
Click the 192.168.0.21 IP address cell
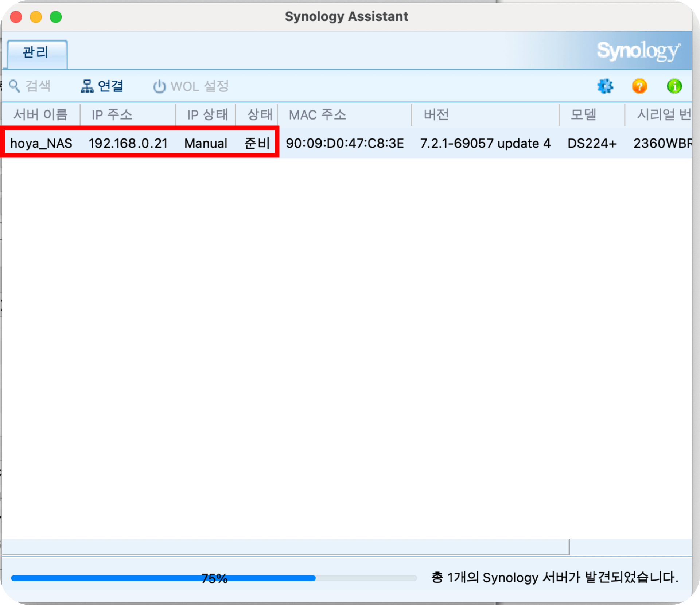[128, 143]
